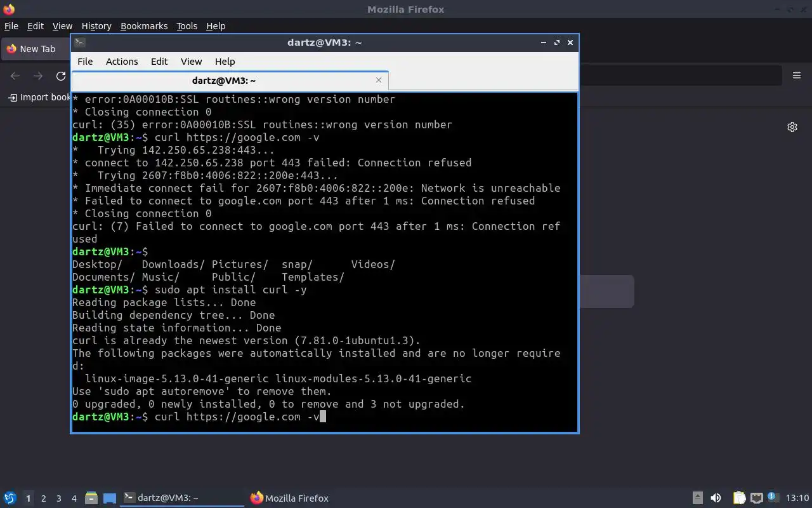812x508 pixels.
Task: Open the Firefox hamburger application menu
Action: (x=797, y=76)
